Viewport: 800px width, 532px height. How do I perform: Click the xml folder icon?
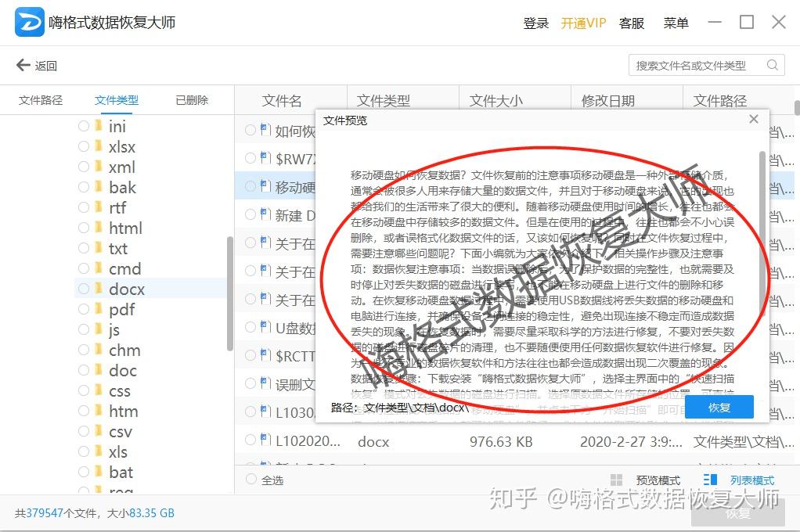99,167
